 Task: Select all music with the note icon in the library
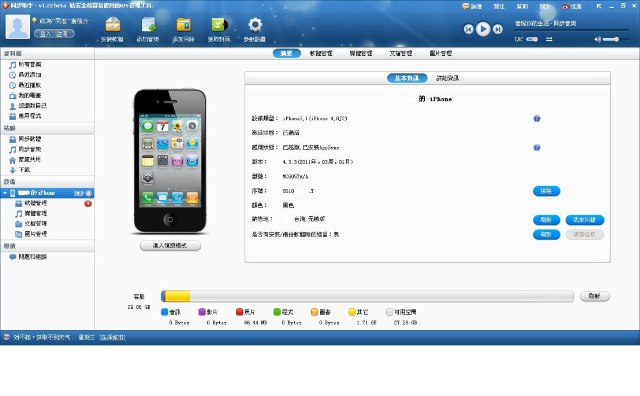pos(25,65)
